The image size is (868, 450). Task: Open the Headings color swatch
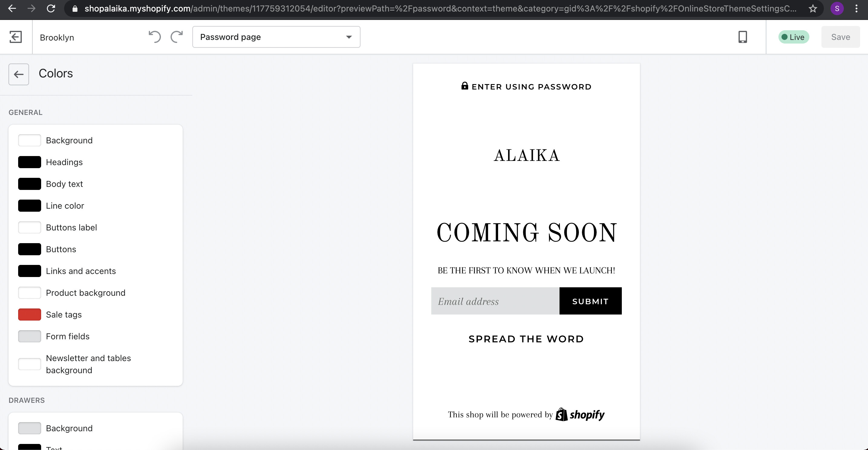(x=30, y=162)
